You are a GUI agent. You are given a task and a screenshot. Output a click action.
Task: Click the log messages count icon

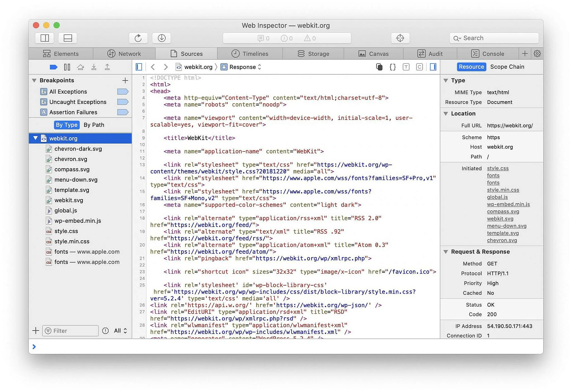(263, 38)
